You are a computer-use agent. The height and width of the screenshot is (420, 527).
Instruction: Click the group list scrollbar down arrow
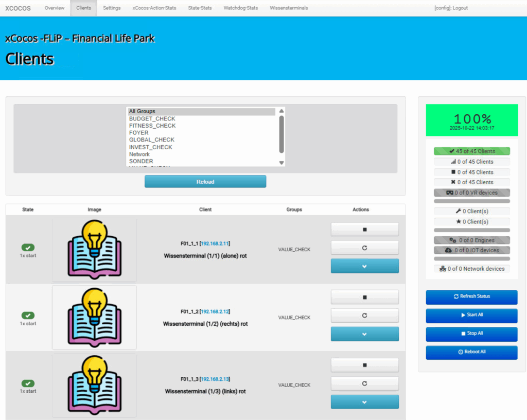(282, 163)
